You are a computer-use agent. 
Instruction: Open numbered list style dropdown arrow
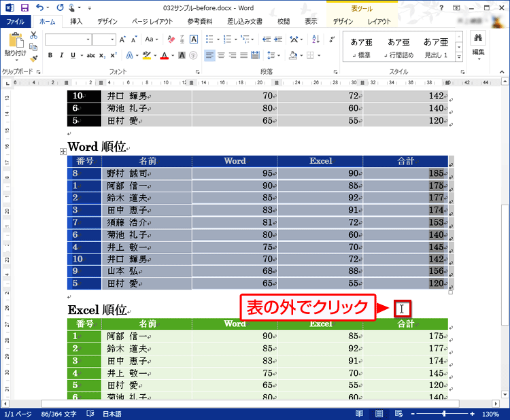[x=236, y=39]
